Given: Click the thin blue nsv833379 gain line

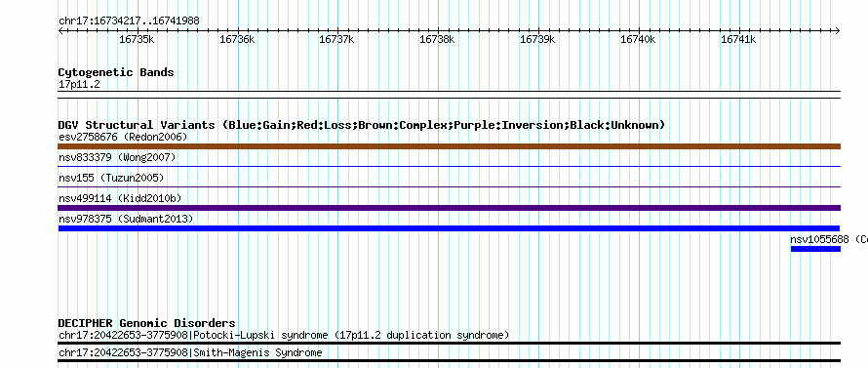Looking at the screenshot, I should point(450,167).
